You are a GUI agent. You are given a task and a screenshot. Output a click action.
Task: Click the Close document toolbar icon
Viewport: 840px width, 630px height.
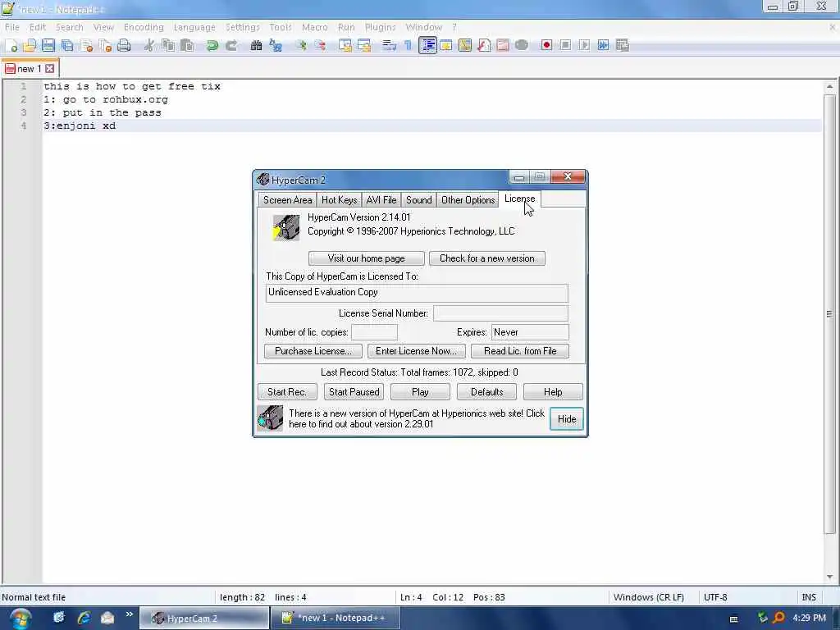click(x=87, y=46)
